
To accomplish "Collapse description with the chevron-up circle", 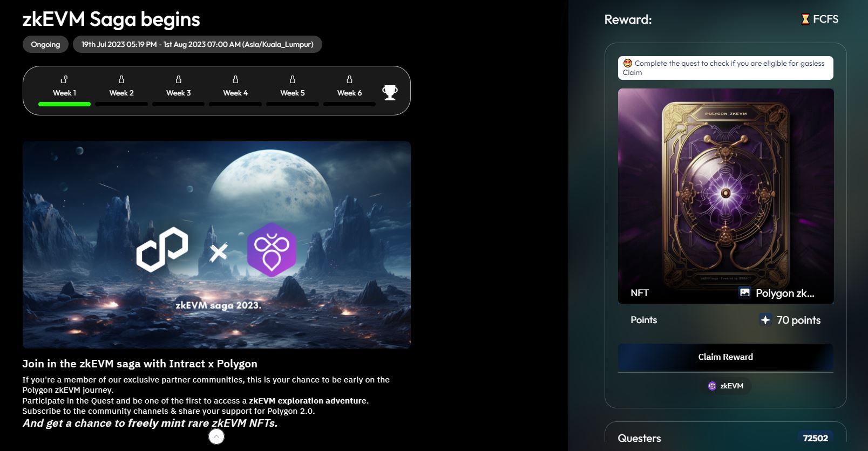I will click(216, 436).
